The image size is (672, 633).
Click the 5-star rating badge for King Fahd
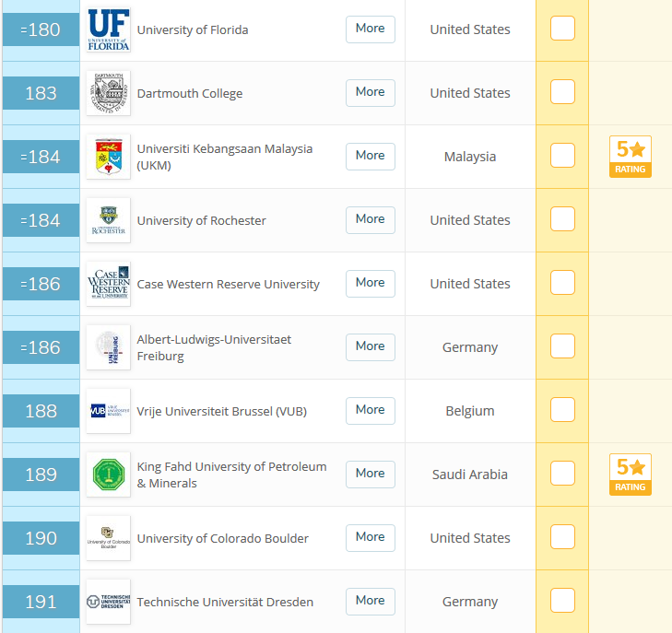tap(630, 475)
